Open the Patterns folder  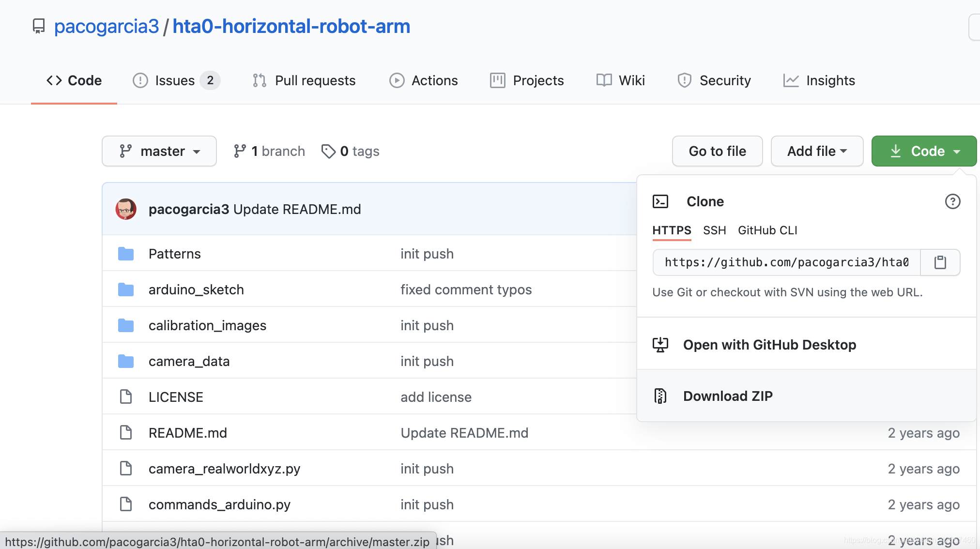(175, 254)
